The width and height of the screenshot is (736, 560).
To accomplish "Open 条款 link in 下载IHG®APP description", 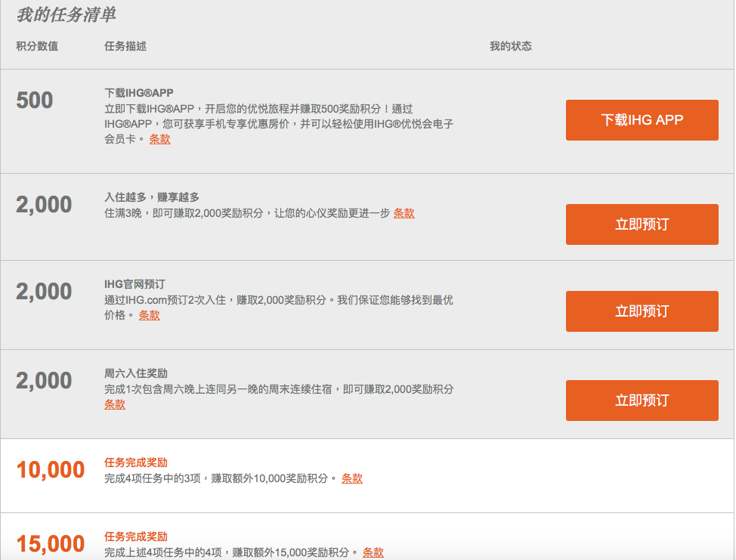I will click(x=160, y=139).
